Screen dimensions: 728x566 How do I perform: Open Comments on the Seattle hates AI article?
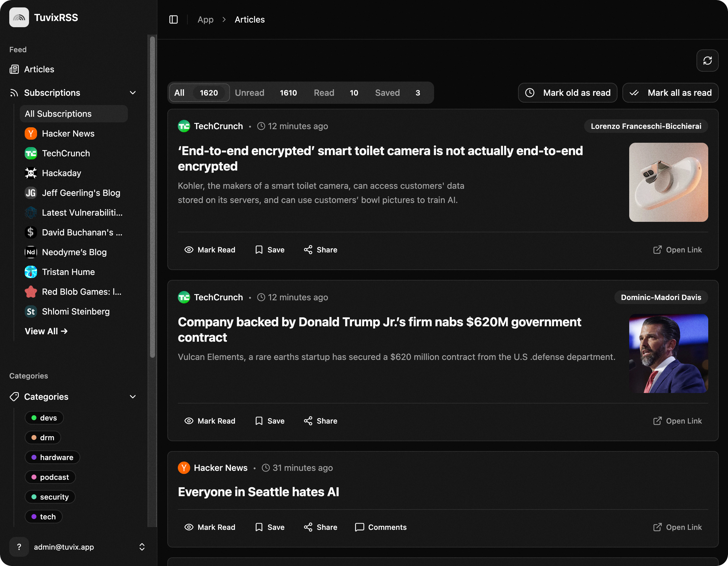coord(381,527)
